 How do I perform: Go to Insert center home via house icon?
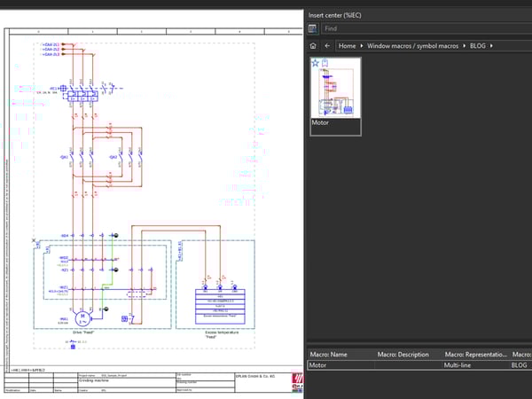(313, 45)
